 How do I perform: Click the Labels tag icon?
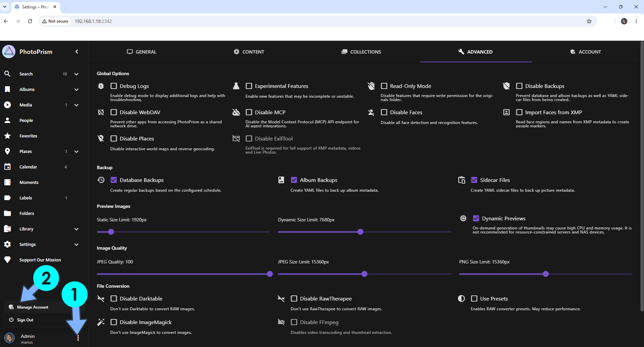tap(7, 198)
